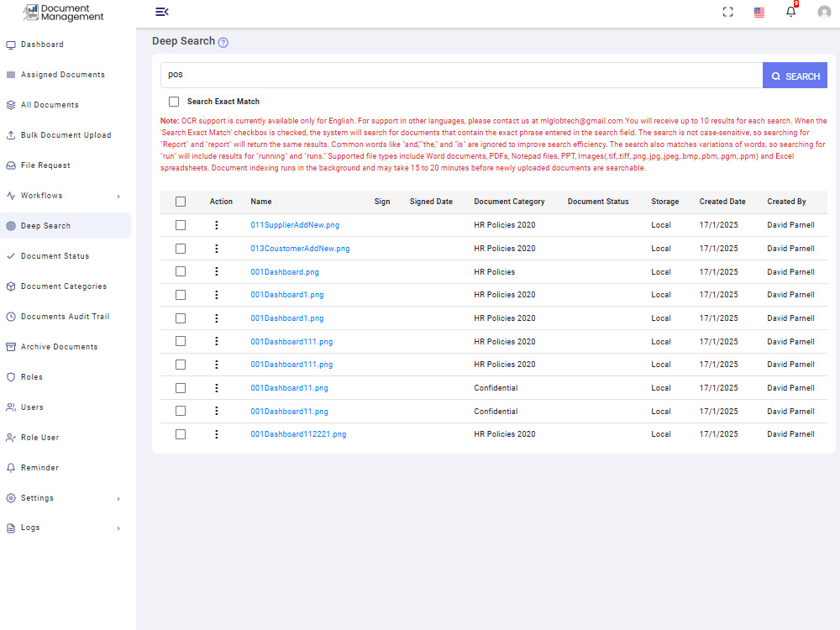The height and width of the screenshot is (630, 840).
Task: Open the first 001Dashboard111.png link
Action: tap(291, 342)
